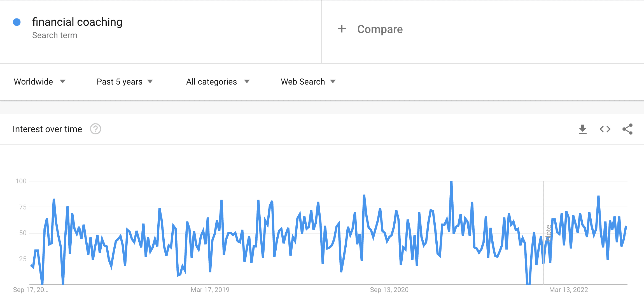Click Compare to add another term

point(380,29)
